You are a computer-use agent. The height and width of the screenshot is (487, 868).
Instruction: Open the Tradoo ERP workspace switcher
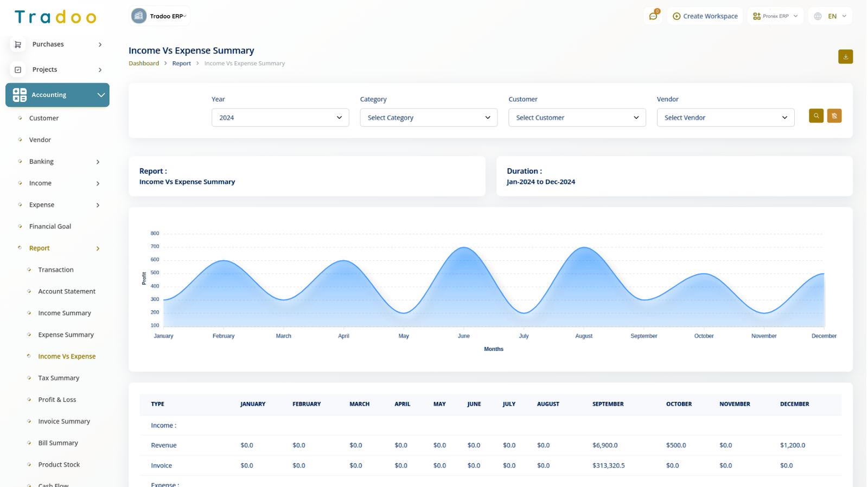(159, 16)
